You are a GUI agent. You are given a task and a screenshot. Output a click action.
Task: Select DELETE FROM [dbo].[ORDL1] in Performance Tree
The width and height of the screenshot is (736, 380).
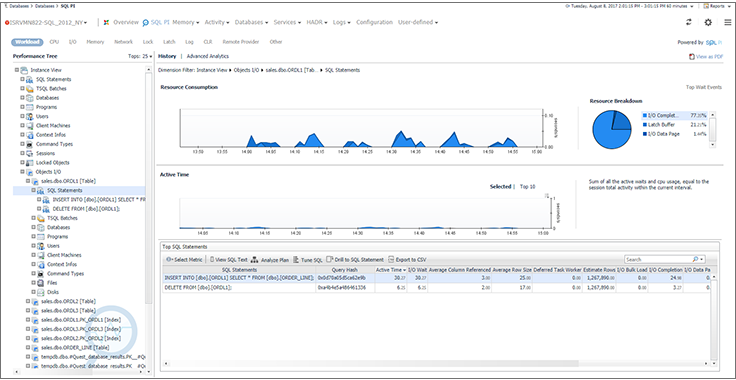[x=86, y=209]
